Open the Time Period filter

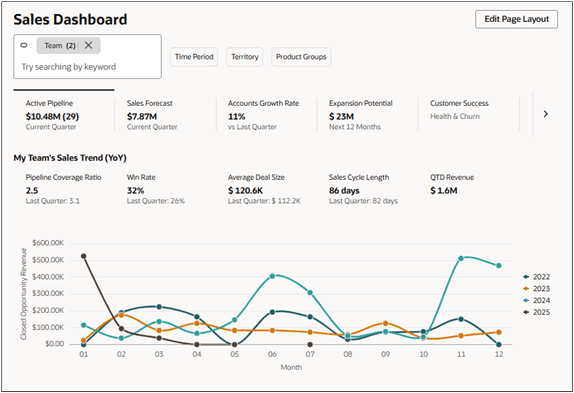194,57
